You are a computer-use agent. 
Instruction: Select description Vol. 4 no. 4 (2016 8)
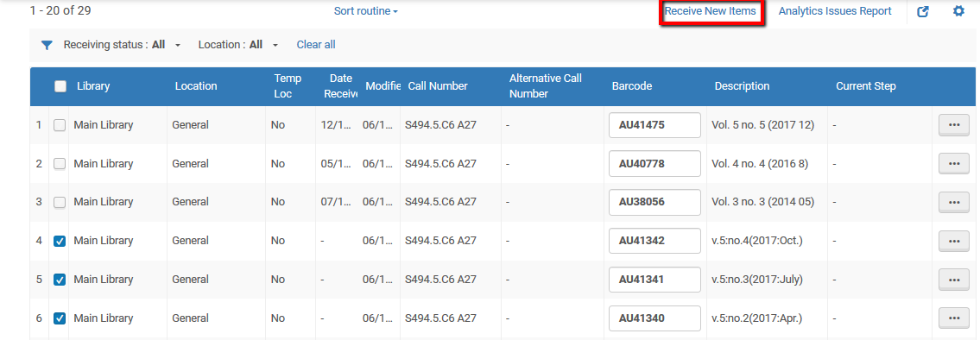[x=760, y=164]
